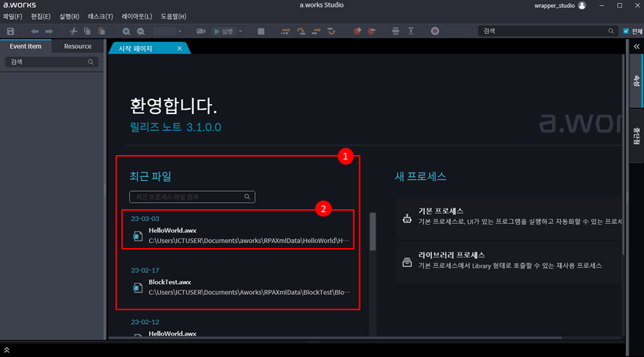Click the red add breakpoint plus icon

357,31
